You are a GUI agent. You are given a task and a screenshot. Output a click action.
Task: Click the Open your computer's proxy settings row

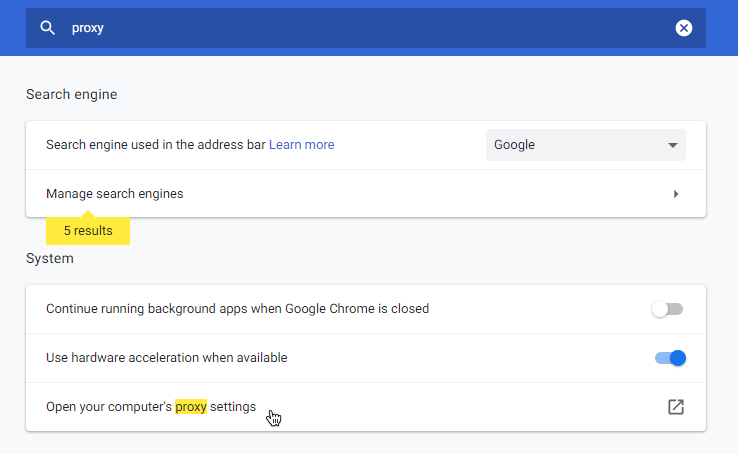click(366, 407)
